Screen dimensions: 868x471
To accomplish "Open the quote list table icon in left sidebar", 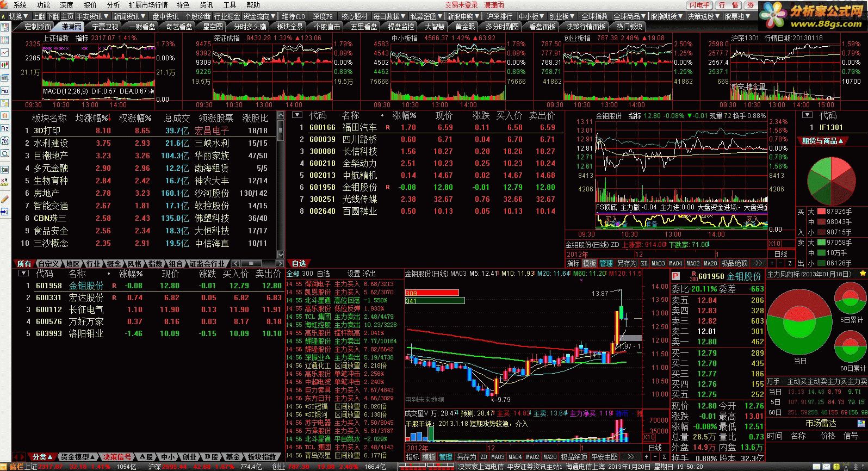I will pos(4,40).
